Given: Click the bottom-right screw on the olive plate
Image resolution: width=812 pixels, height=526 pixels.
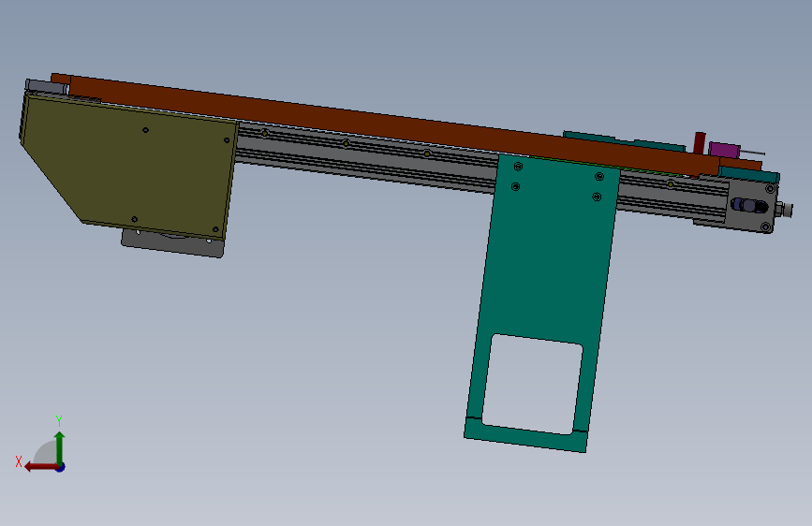Looking at the screenshot, I should [215, 229].
